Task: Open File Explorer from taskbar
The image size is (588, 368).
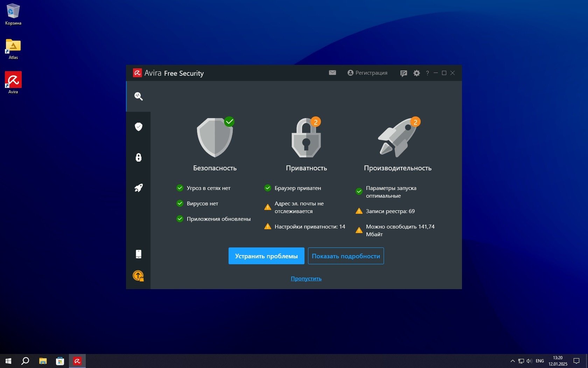Action: (x=43, y=361)
